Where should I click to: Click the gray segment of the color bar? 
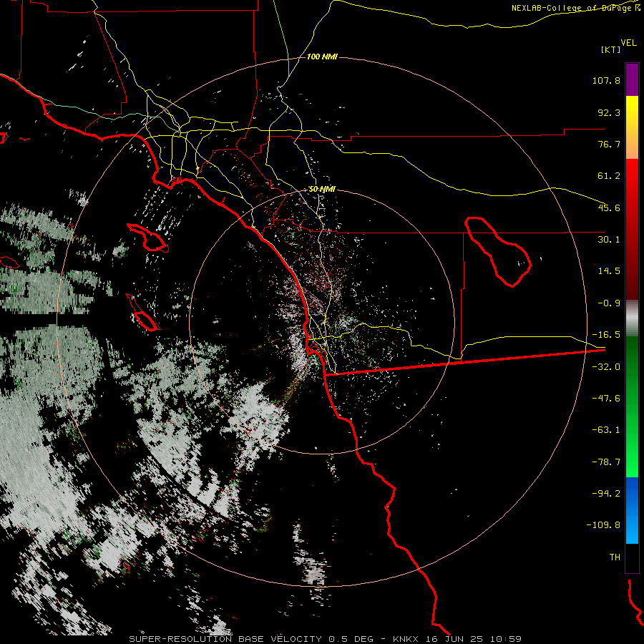632,318
